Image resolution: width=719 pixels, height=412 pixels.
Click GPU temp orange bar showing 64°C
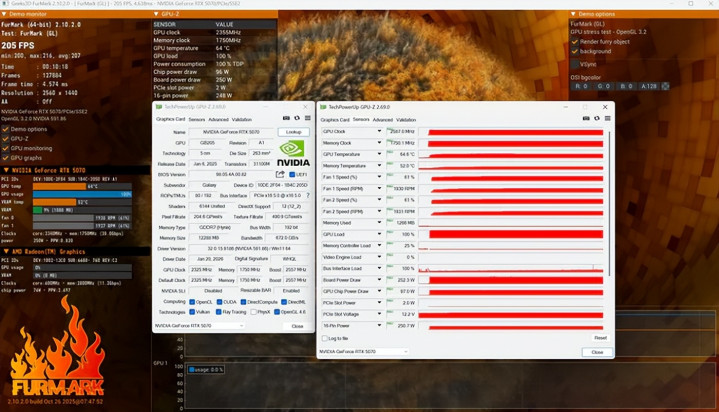pyautogui.click(x=60, y=186)
